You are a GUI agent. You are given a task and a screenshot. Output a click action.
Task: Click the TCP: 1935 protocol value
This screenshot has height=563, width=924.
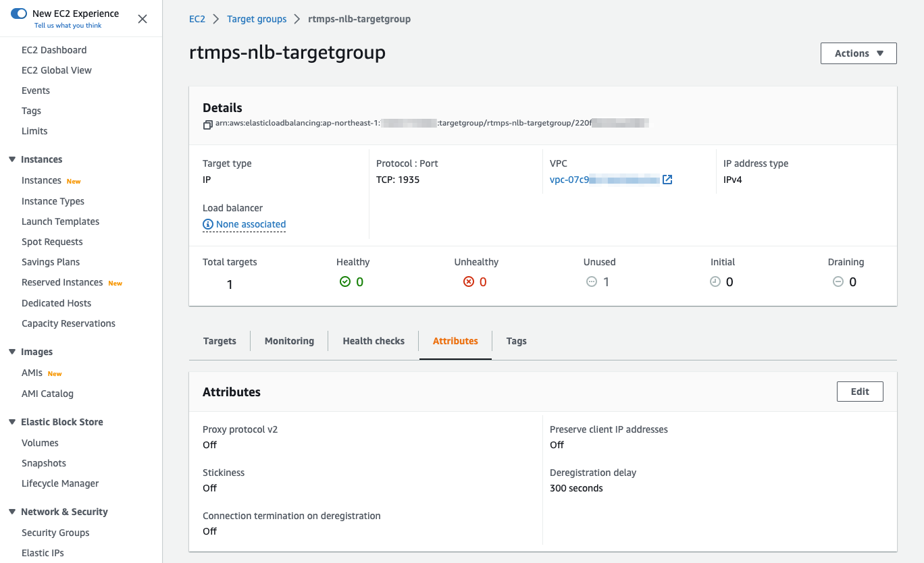point(398,180)
